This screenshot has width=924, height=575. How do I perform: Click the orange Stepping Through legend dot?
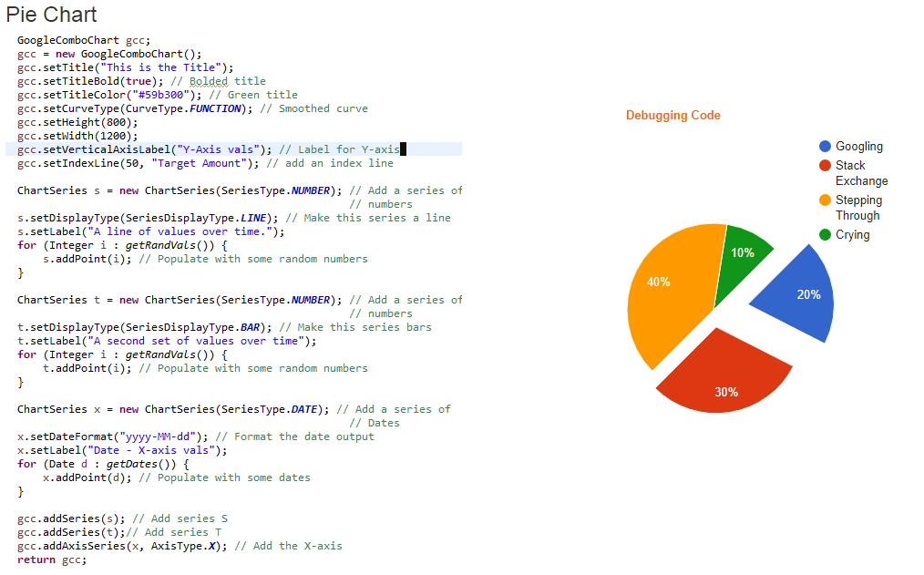click(825, 200)
